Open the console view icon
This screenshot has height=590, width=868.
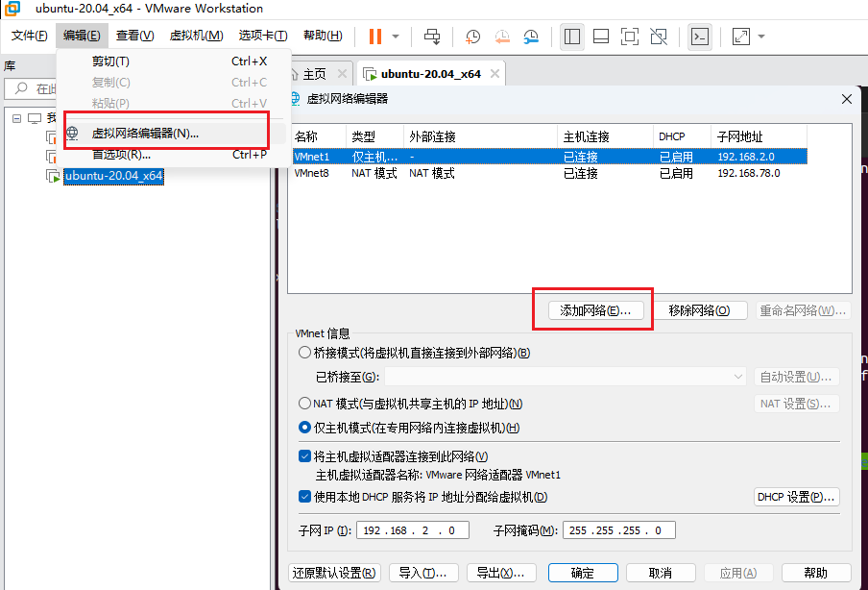pyautogui.click(x=700, y=37)
